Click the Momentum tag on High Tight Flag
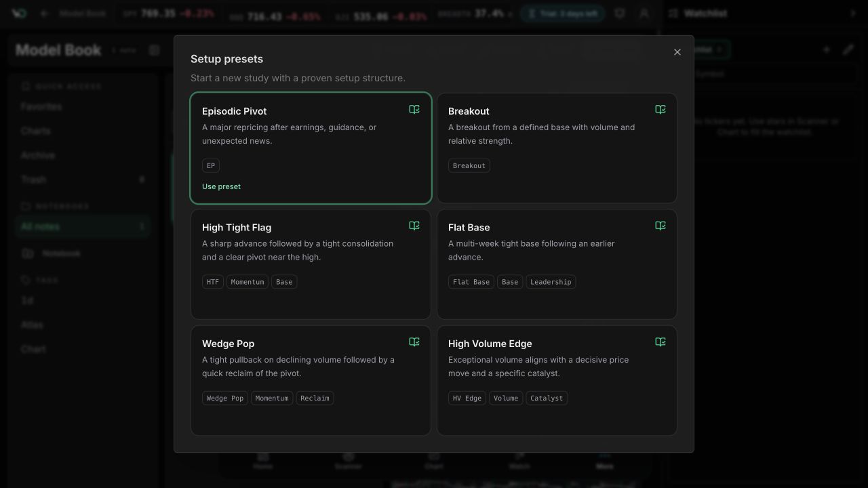Screen dimensions: 868x488 (248, 282)
